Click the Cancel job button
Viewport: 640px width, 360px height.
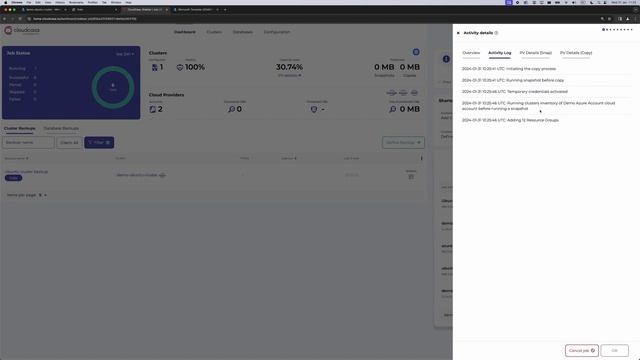582,351
